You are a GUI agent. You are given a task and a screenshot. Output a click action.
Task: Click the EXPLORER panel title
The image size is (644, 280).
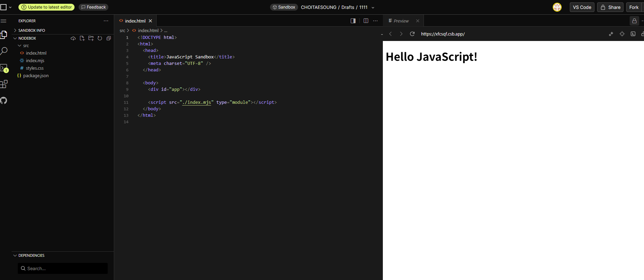tap(27, 21)
